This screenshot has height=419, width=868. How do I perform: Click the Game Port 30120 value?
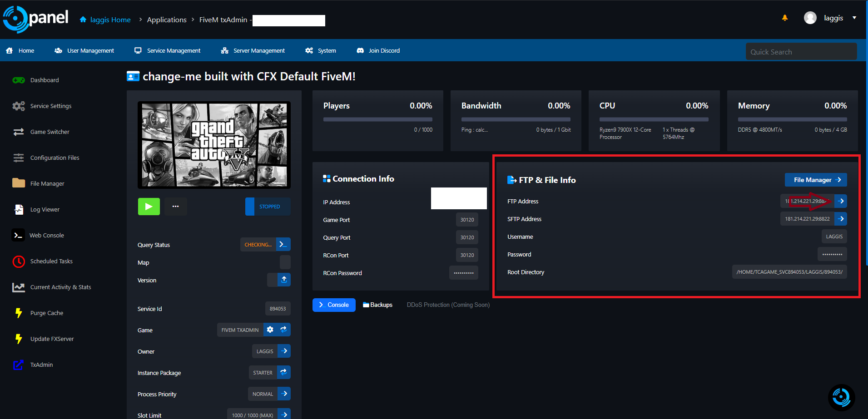(x=467, y=220)
